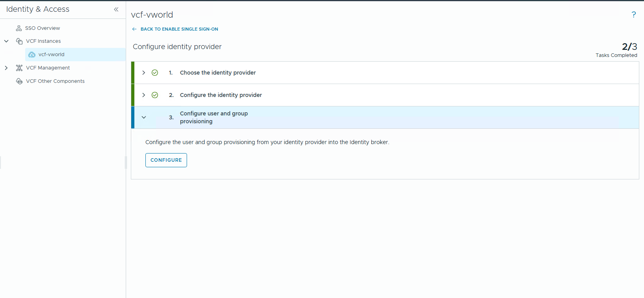Expand step 2 Configure the identity provider
This screenshot has height=298, width=644.
click(144, 95)
